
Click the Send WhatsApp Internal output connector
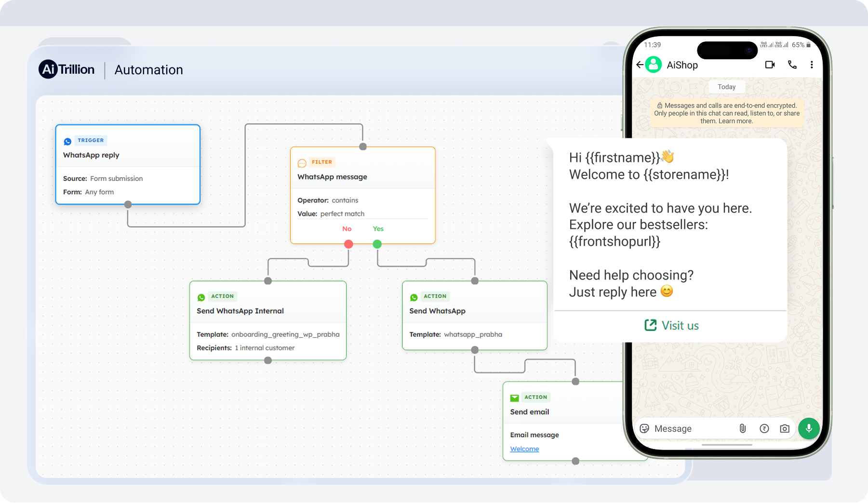[x=268, y=360]
